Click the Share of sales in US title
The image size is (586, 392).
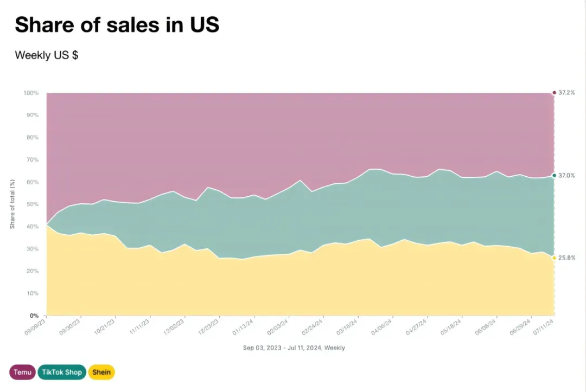(117, 24)
